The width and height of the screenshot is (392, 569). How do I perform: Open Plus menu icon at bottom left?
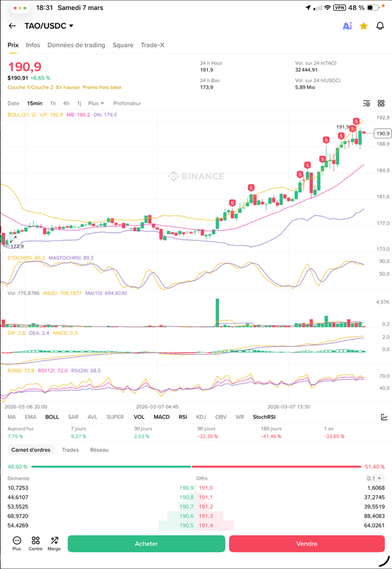(x=16, y=543)
